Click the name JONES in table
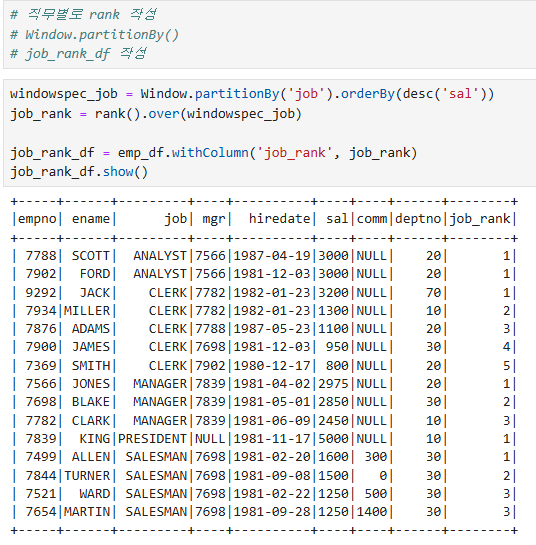The image size is (536, 545). 91,384
